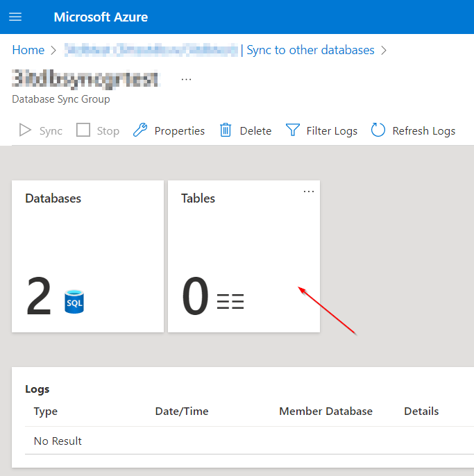Click the Logs heading
This screenshot has width=474, height=476.
click(37, 389)
